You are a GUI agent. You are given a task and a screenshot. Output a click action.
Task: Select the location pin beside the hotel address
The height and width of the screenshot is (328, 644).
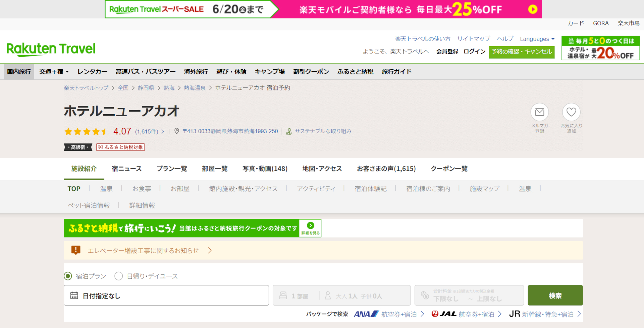coord(178,131)
